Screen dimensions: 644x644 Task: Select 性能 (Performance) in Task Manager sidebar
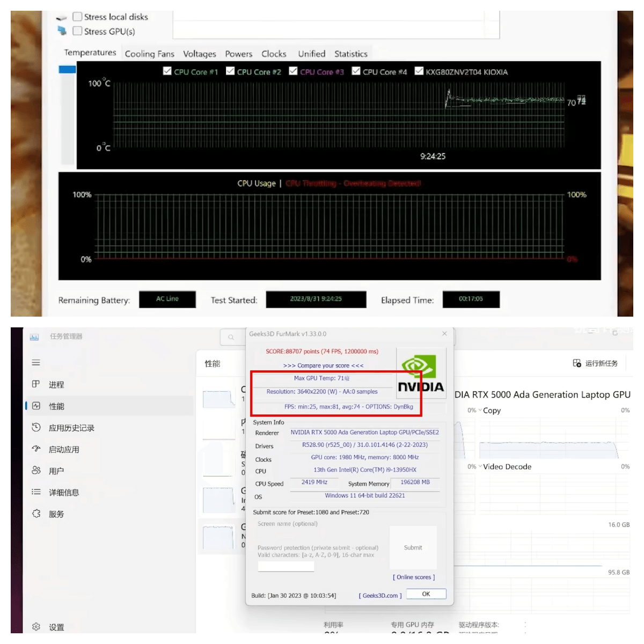pos(109,406)
